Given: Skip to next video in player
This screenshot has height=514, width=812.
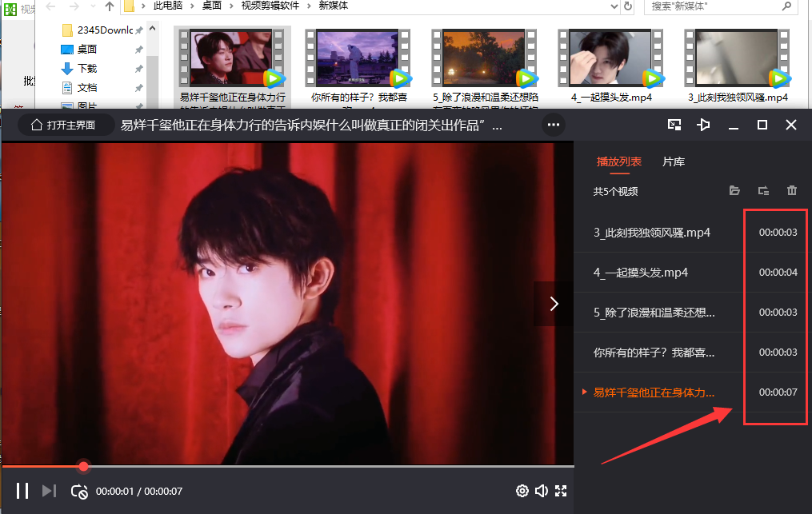Looking at the screenshot, I should tap(49, 491).
